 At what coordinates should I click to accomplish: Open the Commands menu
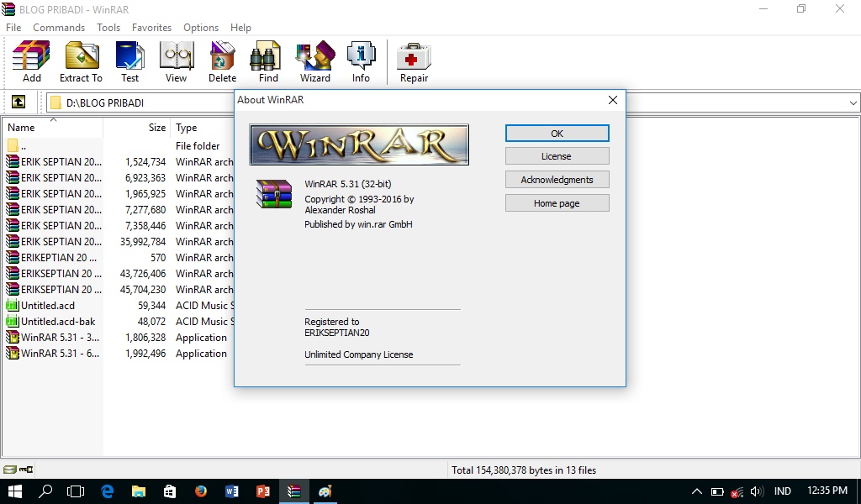pos(59,28)
